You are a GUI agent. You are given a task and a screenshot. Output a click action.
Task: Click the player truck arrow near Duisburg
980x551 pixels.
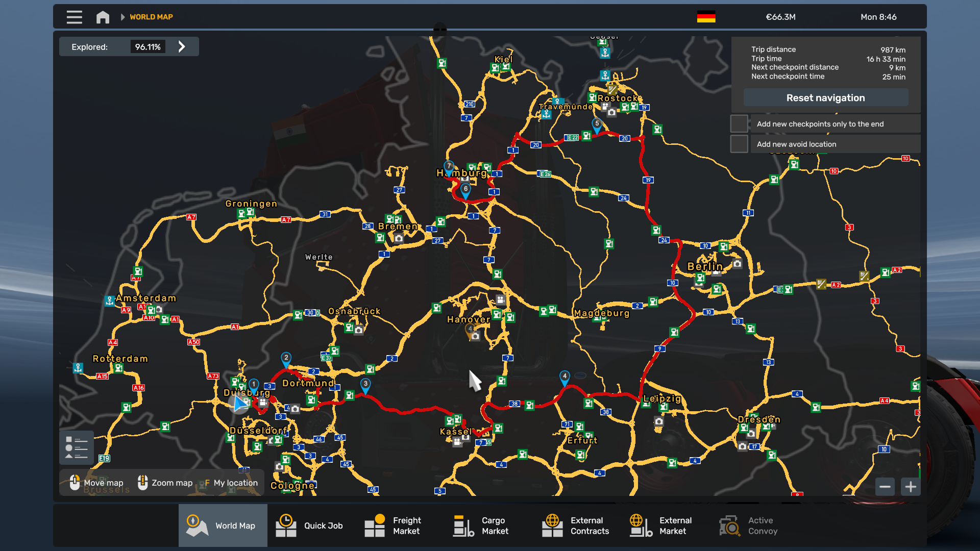click(x=239, y=404)
